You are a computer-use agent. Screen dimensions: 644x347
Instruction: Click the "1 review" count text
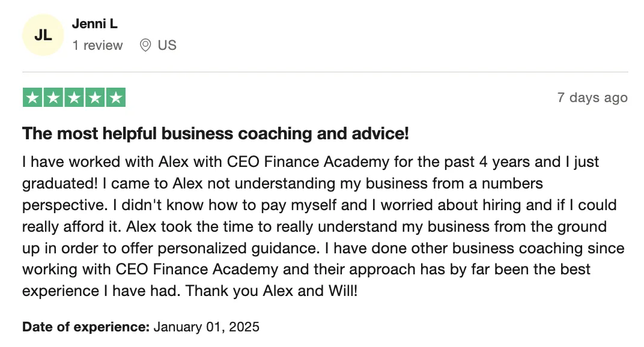(x=97, y=45)
